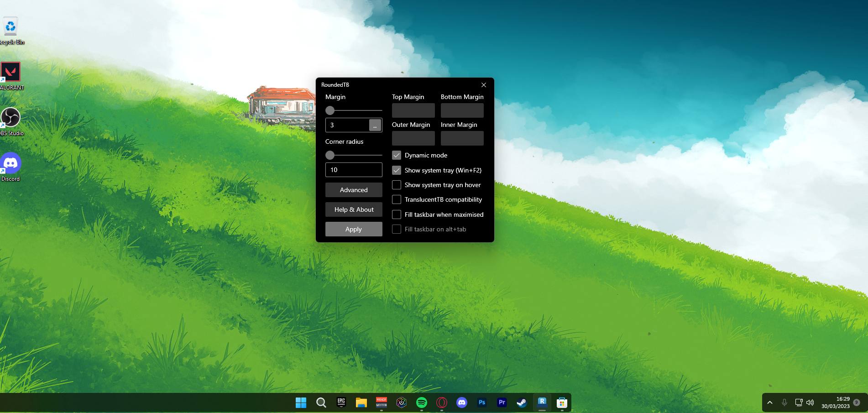Open Discord from the taskbar
Screen dimensions: 868x413
click(x=462, y=403)
